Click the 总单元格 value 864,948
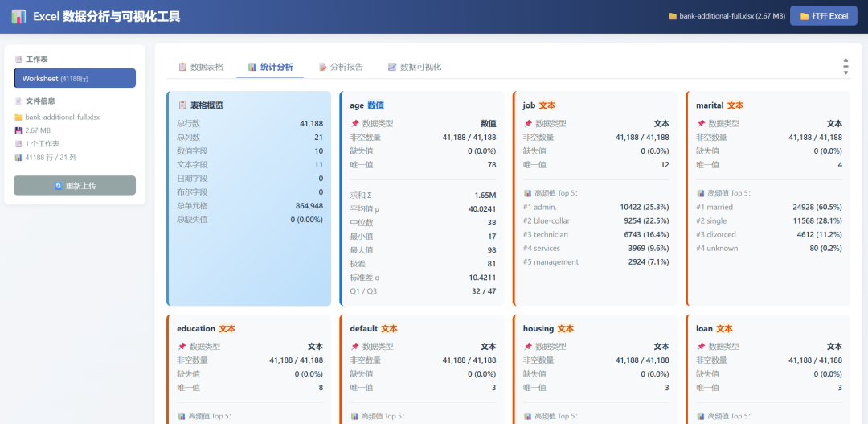The height and width of the screenshot is (424, 868). click(x=309, y=206)
